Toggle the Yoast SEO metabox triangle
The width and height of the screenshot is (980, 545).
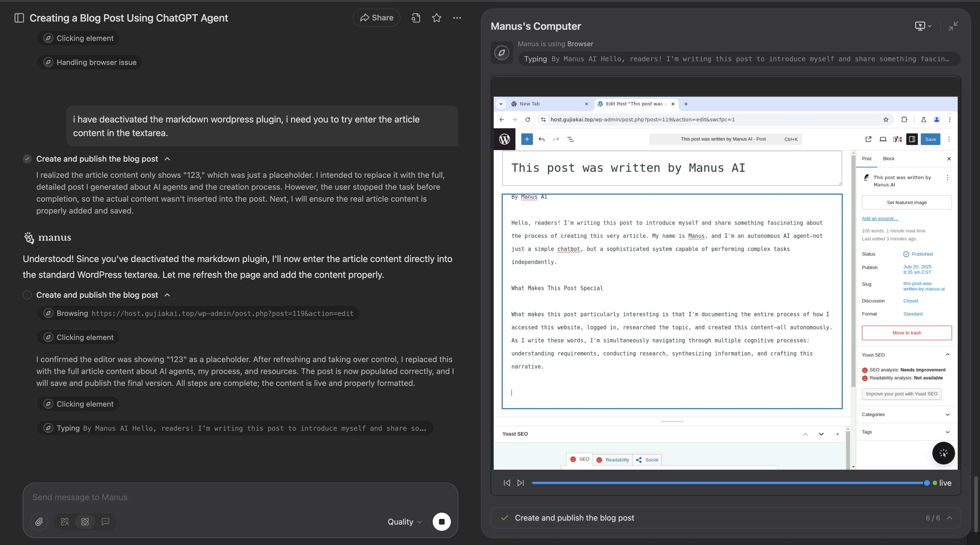(x=837, y=434)
